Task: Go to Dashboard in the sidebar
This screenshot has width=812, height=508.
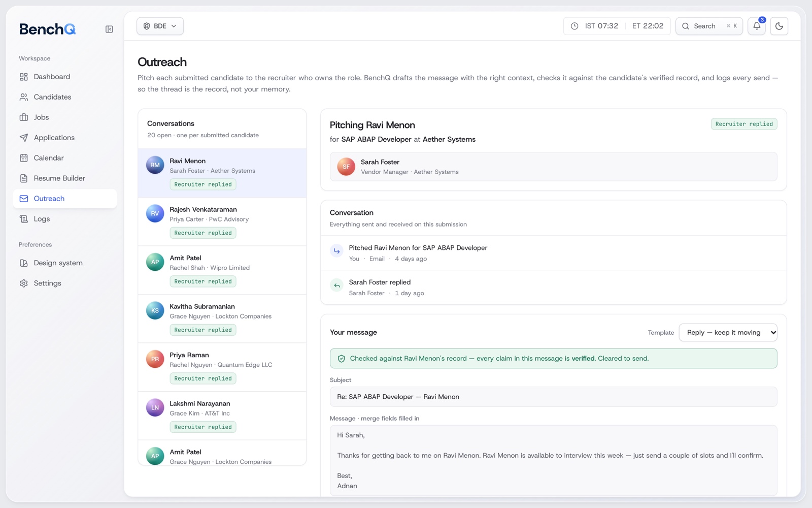Action: click(x=65, y=77)
